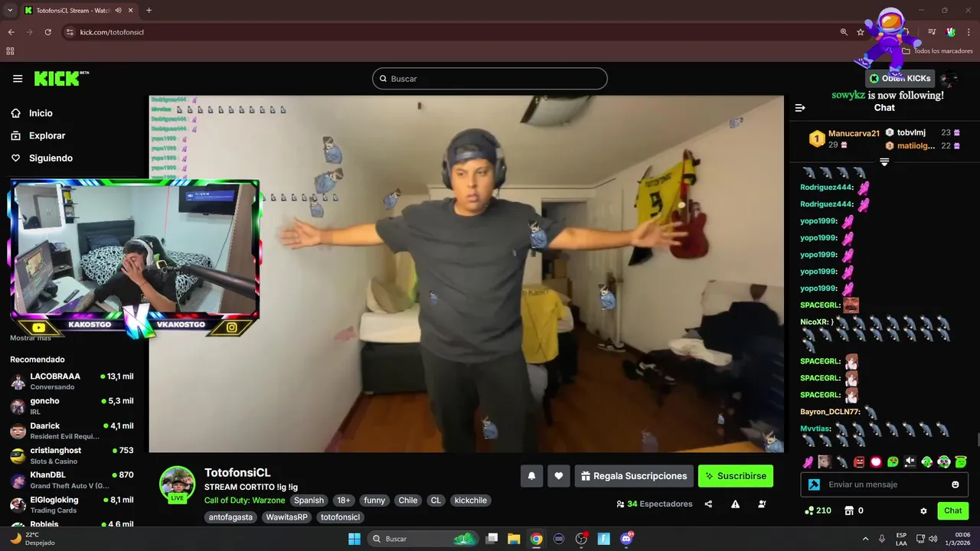The height and width of the screenshot is (551, 980).
Task: Click the KICK logo
Action: coord(61,78)
